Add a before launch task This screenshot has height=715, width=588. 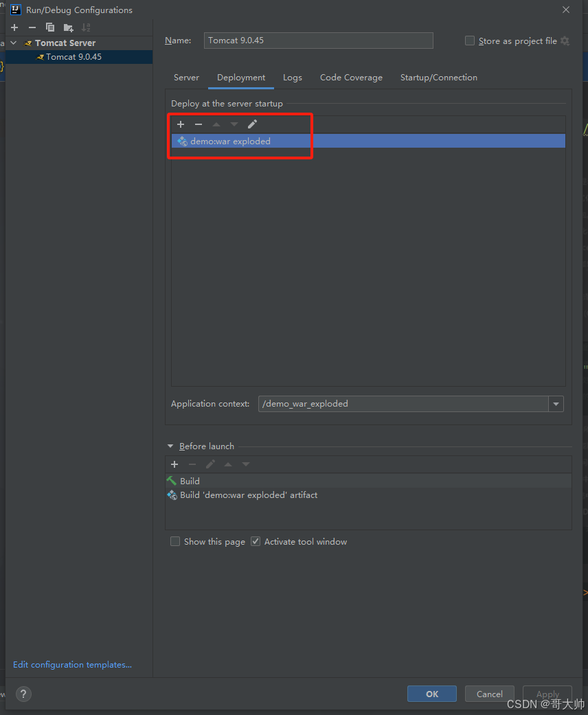(x=174, y=464)
